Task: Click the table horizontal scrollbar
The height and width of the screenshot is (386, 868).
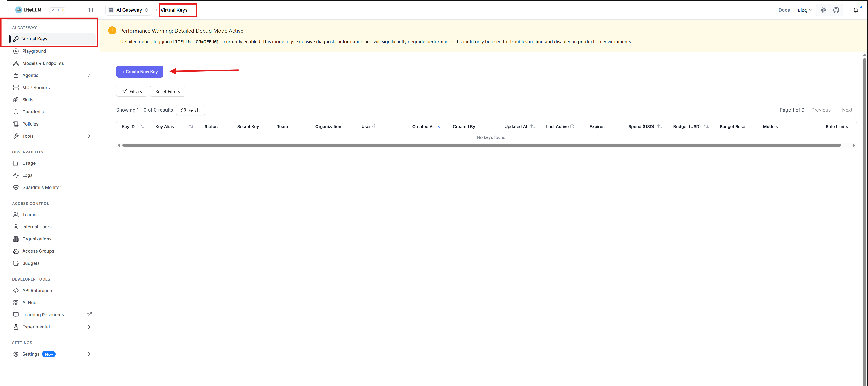Action: click(482, 145)
